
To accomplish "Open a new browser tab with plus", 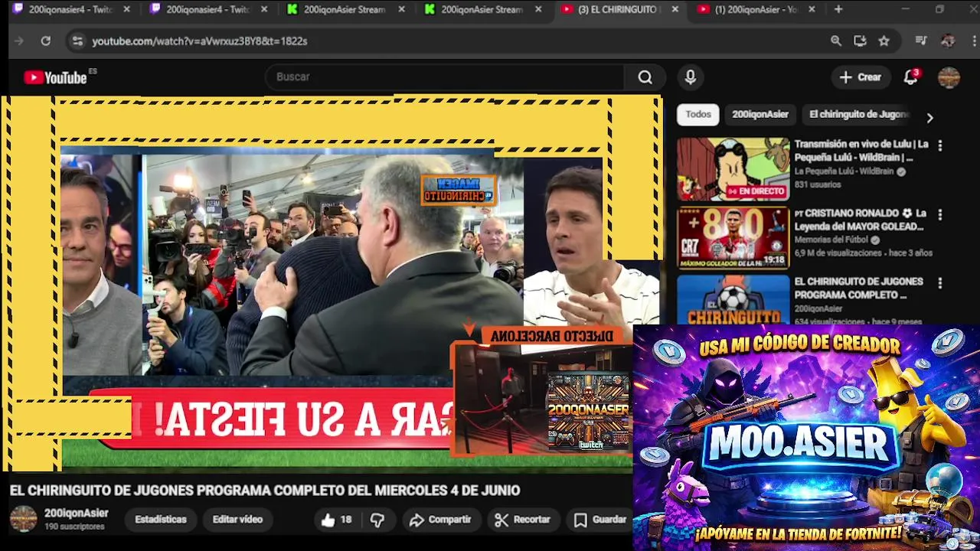I will 838,9.
